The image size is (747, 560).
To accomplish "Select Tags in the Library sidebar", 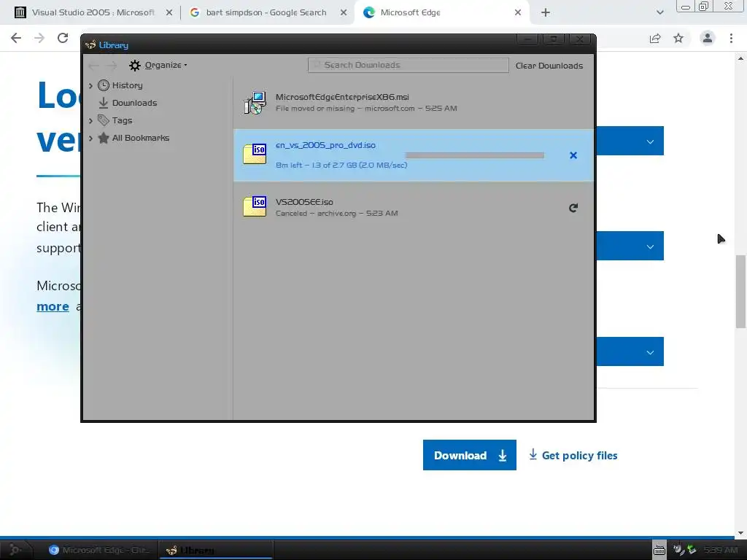I will click(122, 120).
